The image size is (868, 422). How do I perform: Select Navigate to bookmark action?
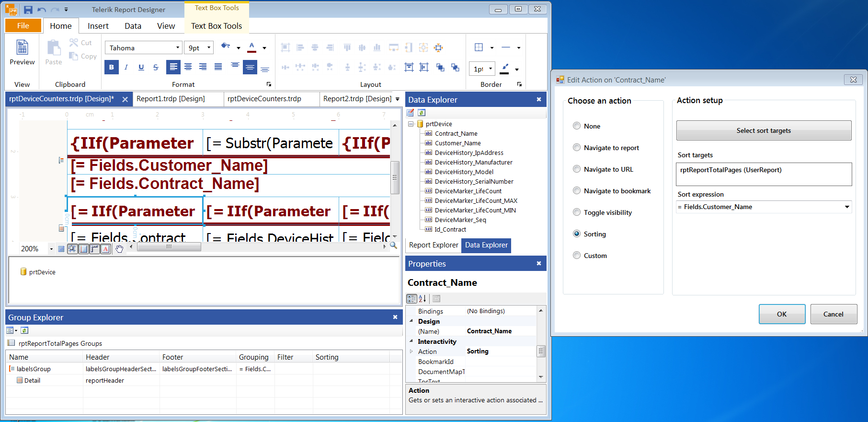577,191
